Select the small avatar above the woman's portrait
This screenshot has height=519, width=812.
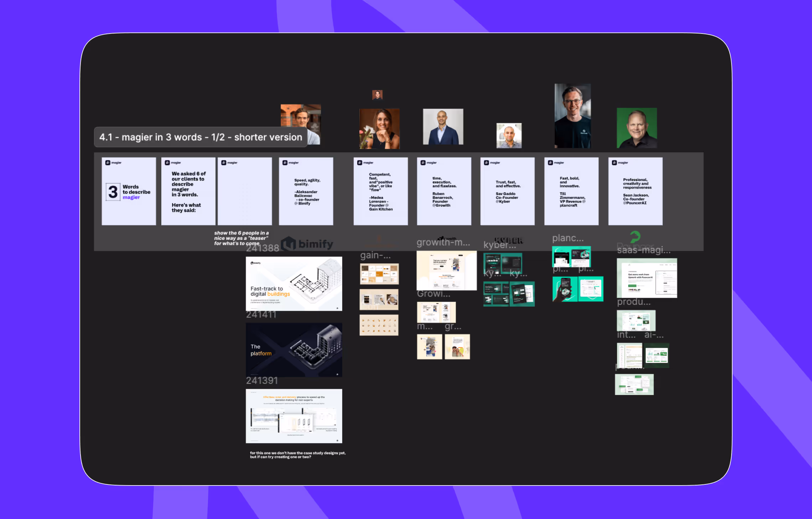click(x=377, y=95)
